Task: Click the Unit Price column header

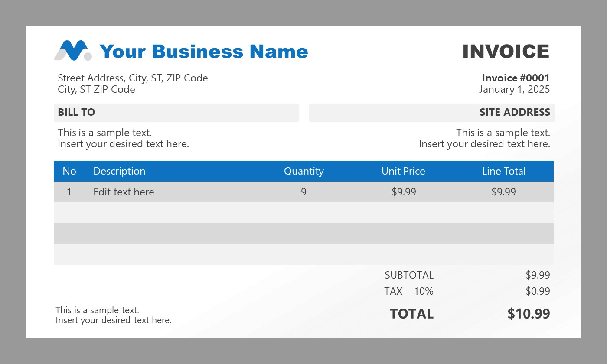Action: point(403,171)
